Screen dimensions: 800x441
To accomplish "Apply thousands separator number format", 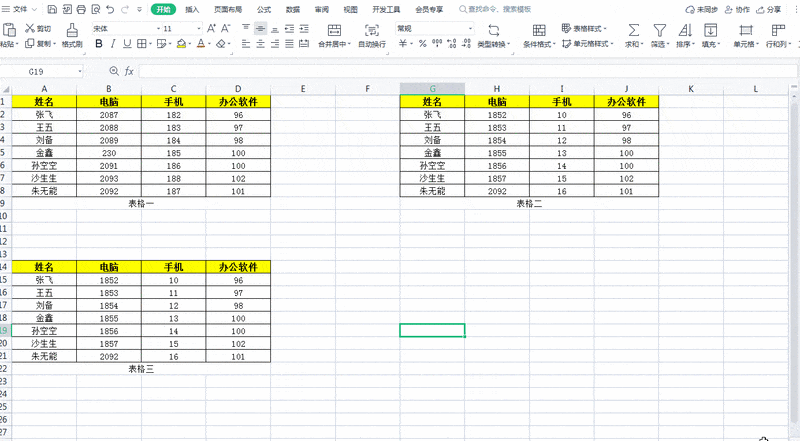I will tap(437, 44).
